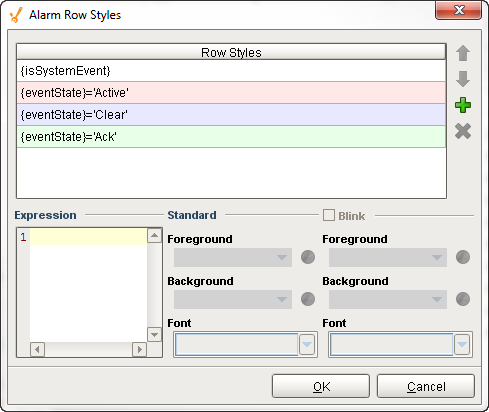Open the Standard Font dropdown arrow
This screenshot has height=412, width=489.
(x=307, y=344)
